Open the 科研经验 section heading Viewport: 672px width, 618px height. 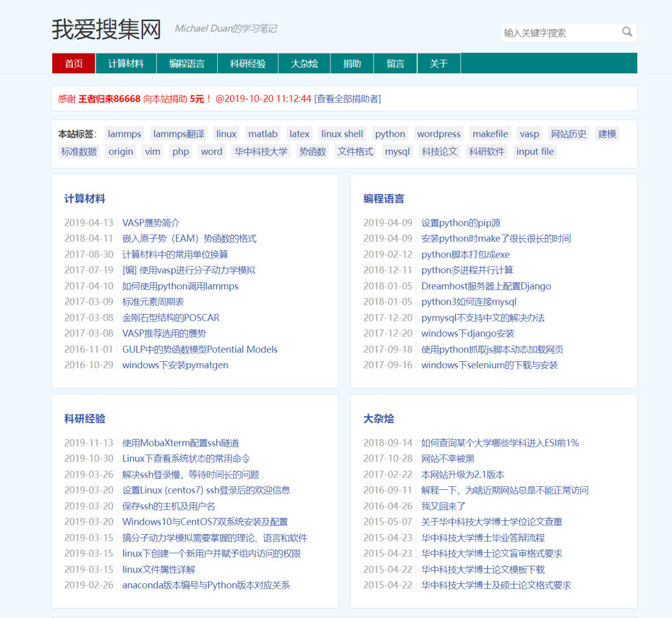85,419
